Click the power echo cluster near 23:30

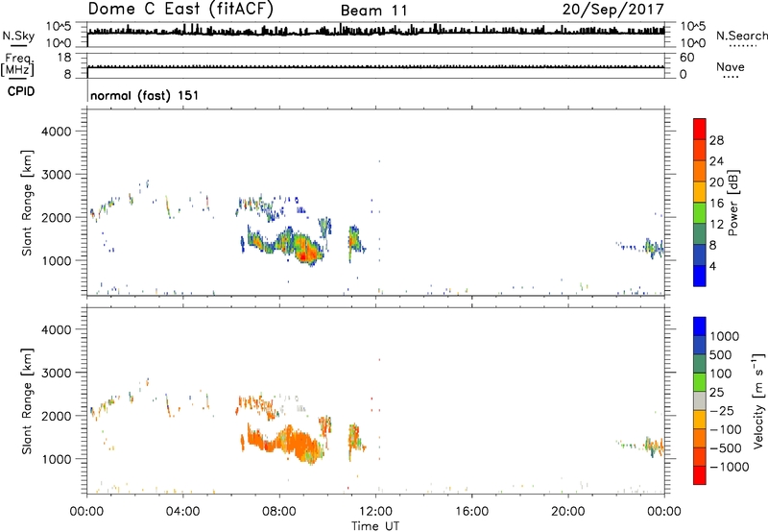click(x=654, y=248)
